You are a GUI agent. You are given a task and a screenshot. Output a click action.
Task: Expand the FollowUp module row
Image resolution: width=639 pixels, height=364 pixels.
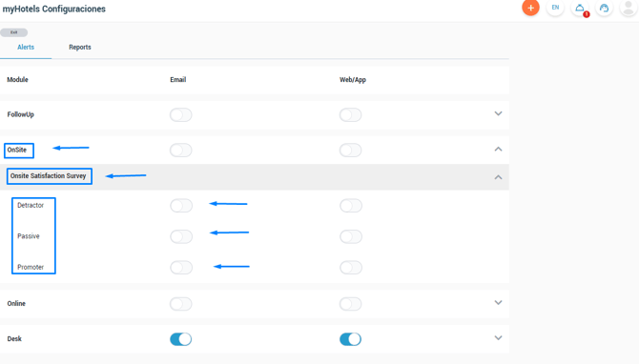tap(498, 113)
